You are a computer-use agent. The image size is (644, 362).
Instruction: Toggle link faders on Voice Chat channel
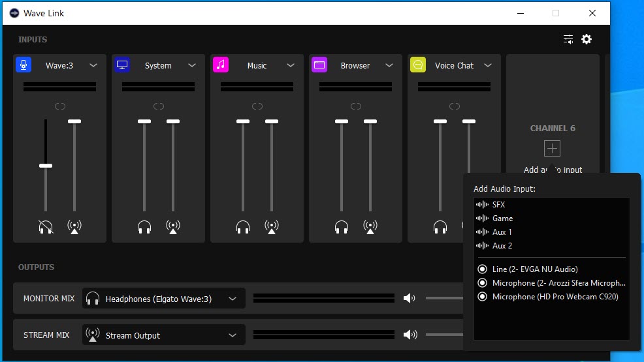click(x=454, y=106)
